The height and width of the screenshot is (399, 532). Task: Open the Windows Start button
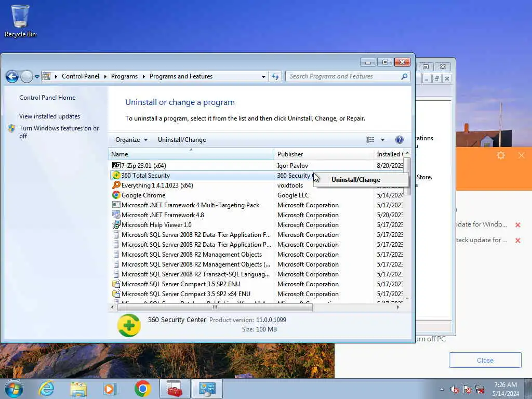coord(14,389)
